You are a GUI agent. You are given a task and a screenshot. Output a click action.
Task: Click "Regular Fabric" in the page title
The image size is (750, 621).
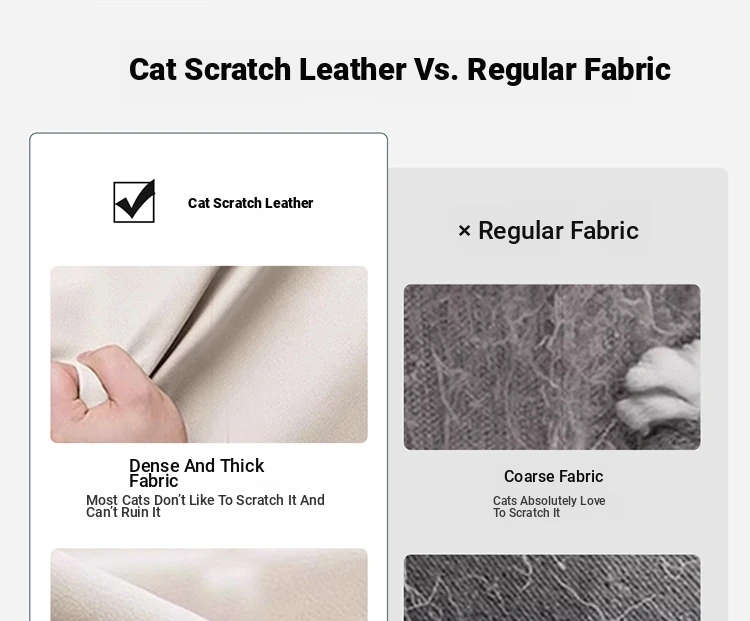[x=569, y=69]
